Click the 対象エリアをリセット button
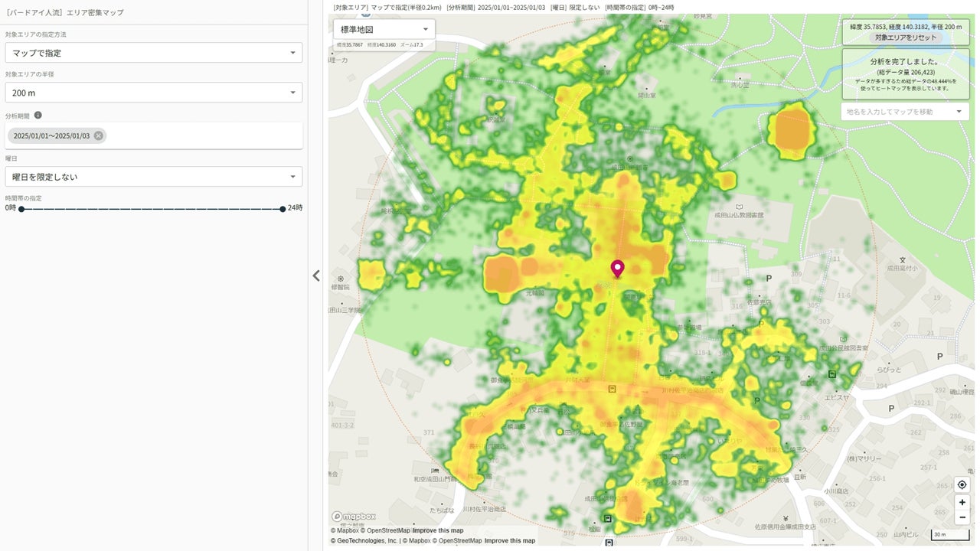 906,37
